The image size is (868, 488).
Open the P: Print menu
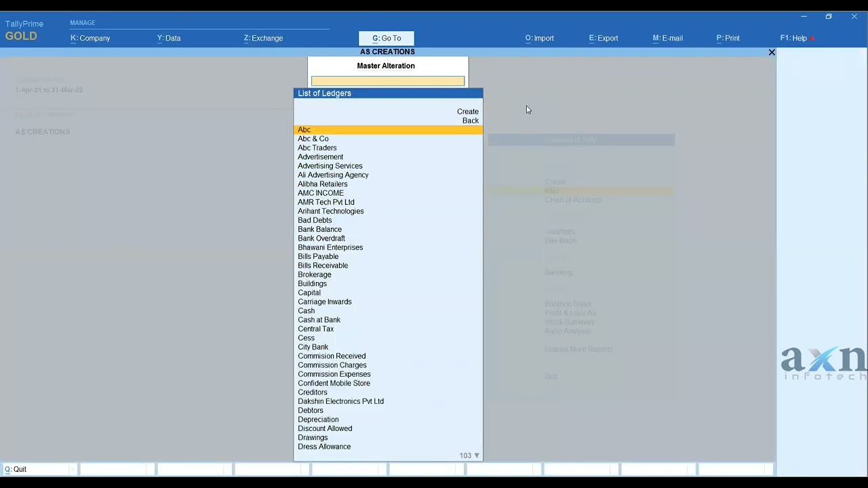click(x=728, y=38)
